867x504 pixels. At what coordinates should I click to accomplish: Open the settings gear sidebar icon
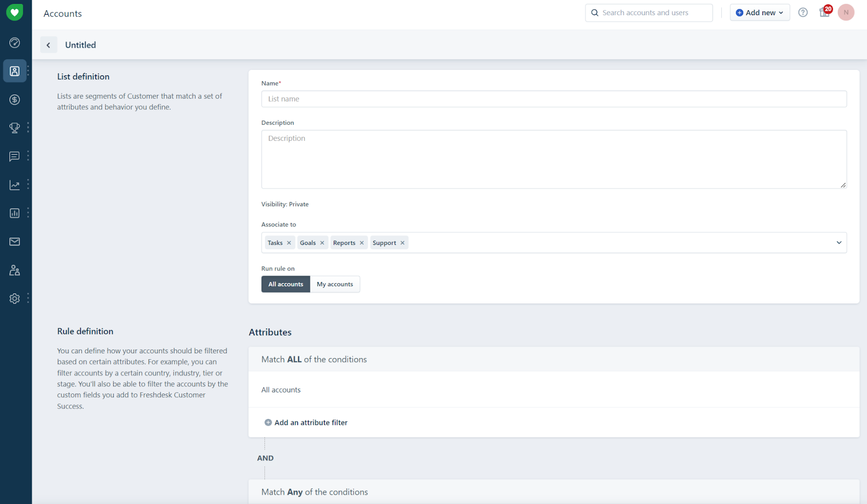point(15,299)
